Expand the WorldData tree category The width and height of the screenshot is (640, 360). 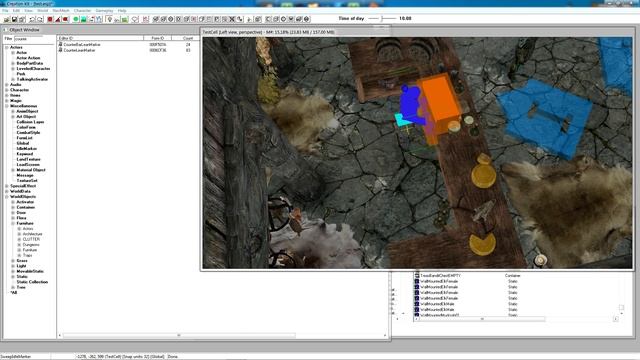pos(7,191)
